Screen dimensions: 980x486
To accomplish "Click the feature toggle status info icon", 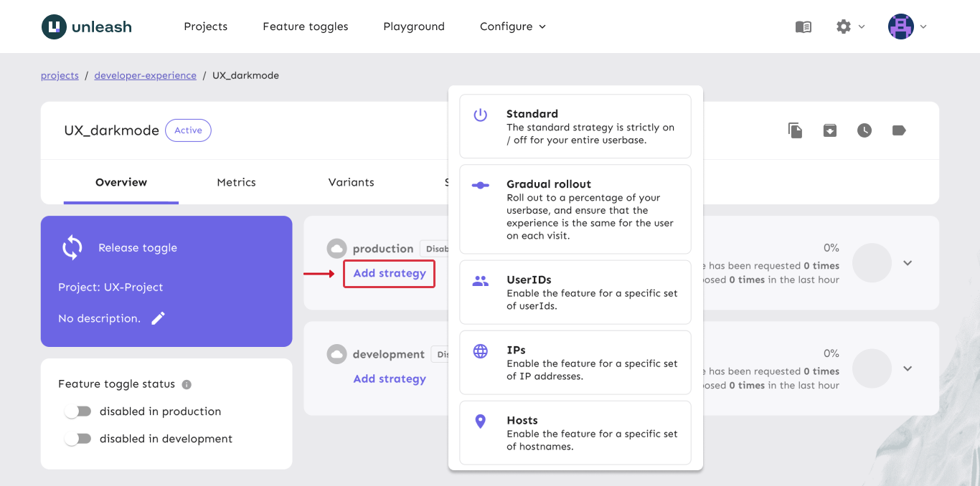I will [187, 384].
